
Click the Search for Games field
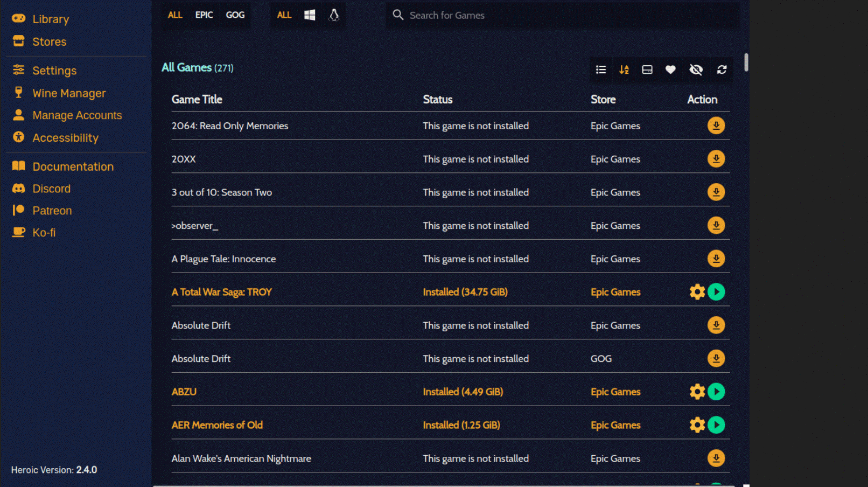562,15
